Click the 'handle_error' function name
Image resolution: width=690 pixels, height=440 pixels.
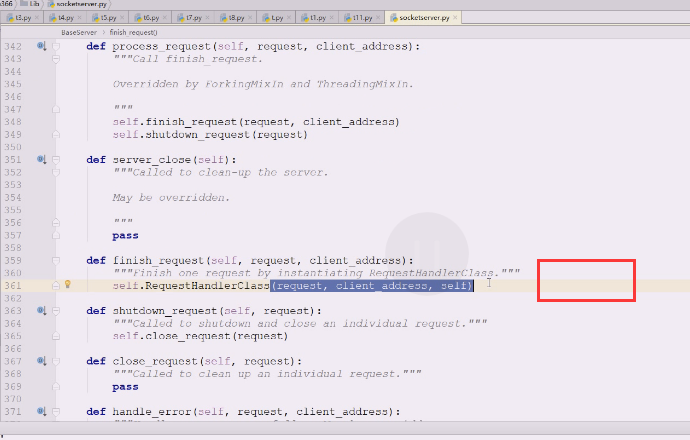[x=151, y=412]
